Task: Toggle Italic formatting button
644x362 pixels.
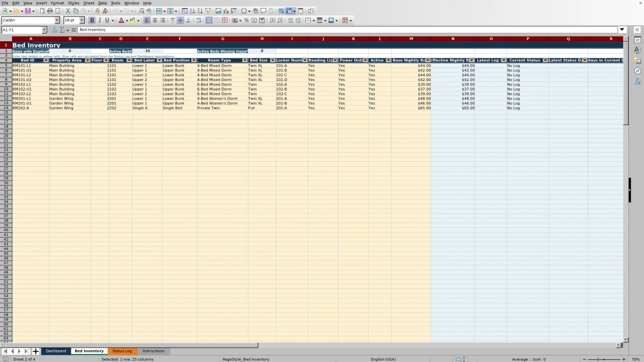Action: click(x=99, y=20)
